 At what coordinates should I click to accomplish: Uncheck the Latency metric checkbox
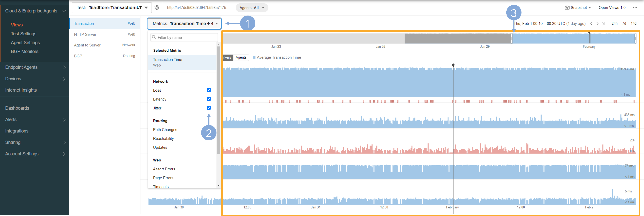(x=209, y=99)
